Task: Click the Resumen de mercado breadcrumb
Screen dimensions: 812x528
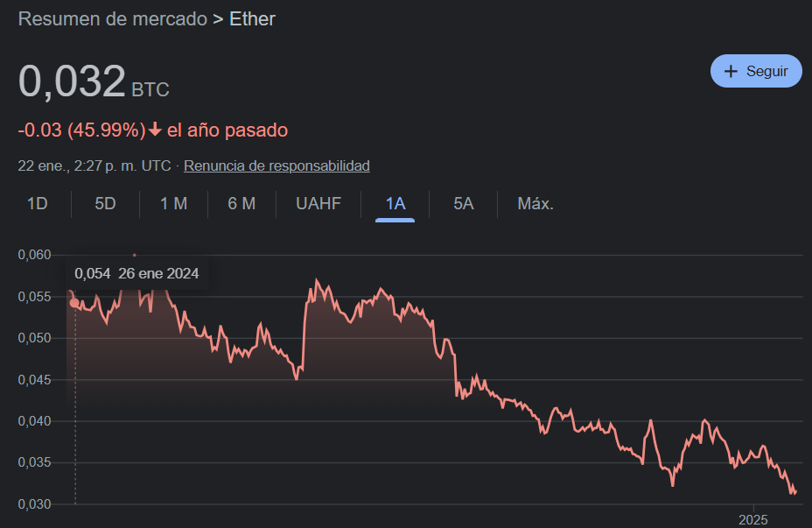Action: click(x=112, y=19)
